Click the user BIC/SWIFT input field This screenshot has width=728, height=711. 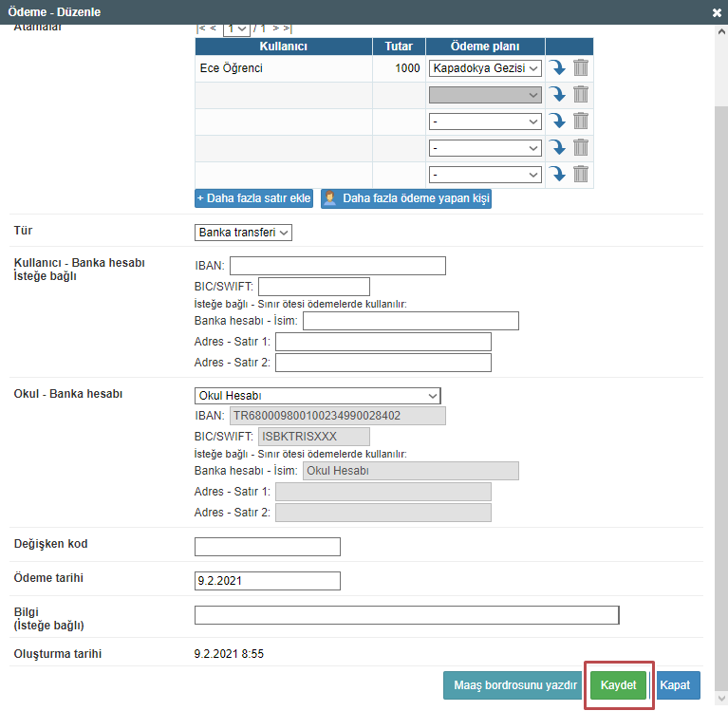(x=314, y=287)
